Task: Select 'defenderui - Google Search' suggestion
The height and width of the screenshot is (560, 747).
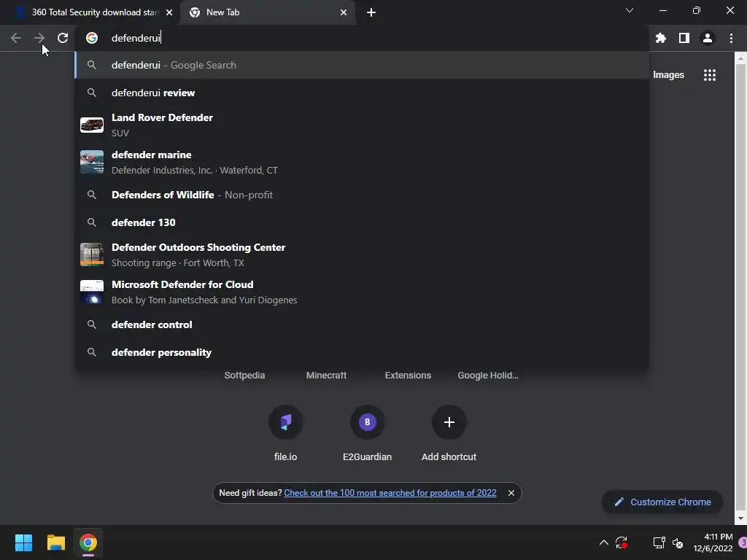Action: (x=362, y=65)
